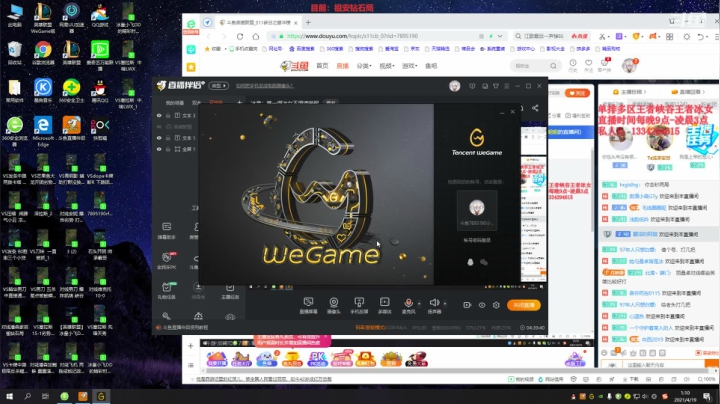Add a new scene with plus button
Viewport: 720px width, 404px height.
tap(239, 102)
